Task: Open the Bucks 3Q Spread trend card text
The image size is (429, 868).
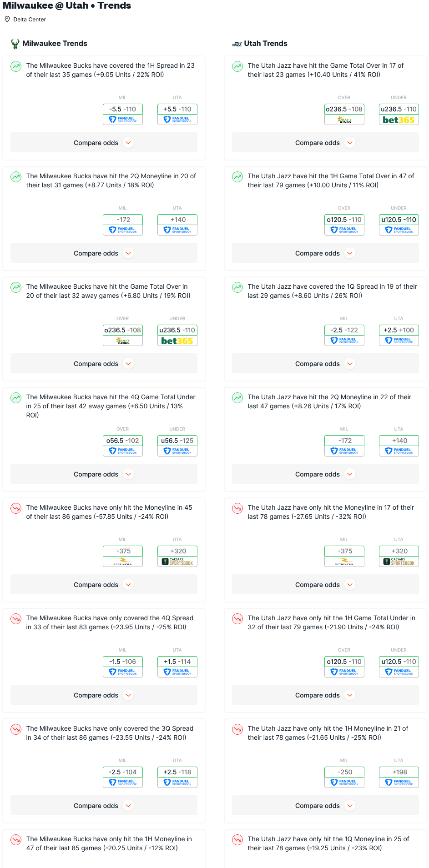Action: pos(110,733)
